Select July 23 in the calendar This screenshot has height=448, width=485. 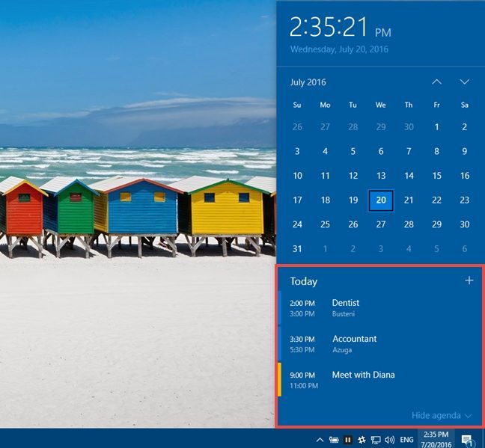pyautogui.click(x=464, y=200)
